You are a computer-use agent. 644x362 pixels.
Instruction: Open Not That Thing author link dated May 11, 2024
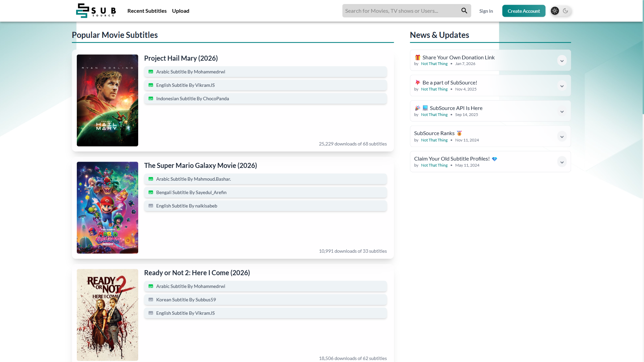coord(434,165)
